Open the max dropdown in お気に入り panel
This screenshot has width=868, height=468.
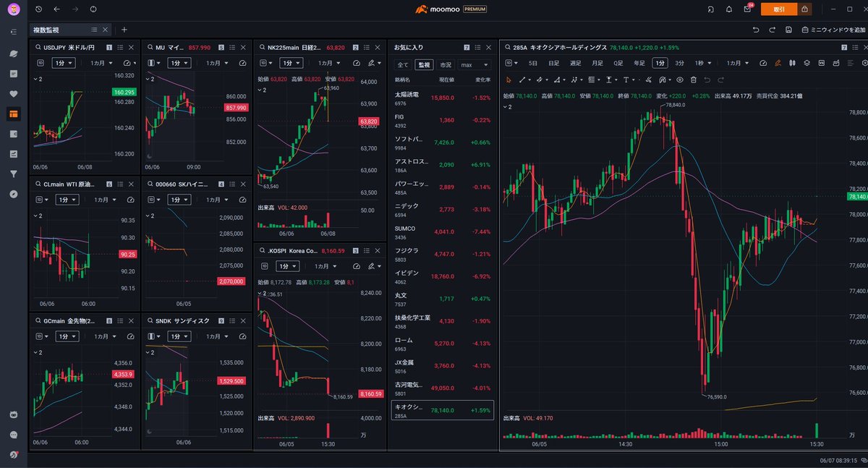pyautogui.click(x=475, y=64)
